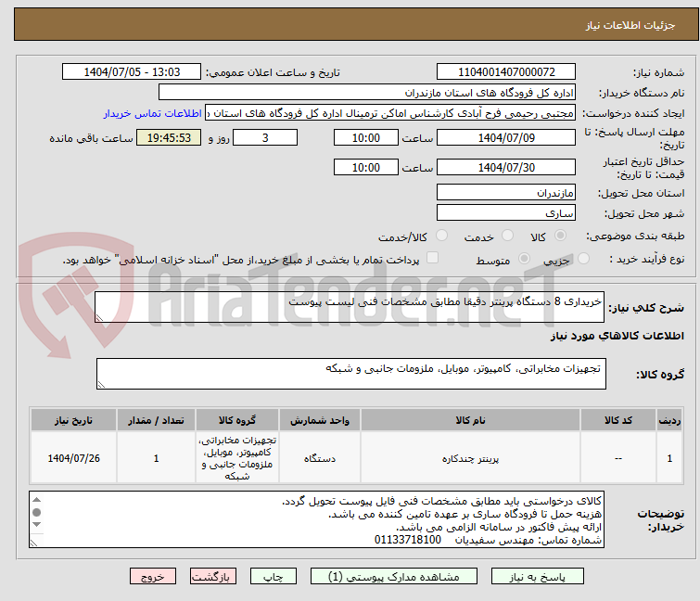Click the نام دستگاه خریدار field
This screenshot has width=700, height=601.
coord(367,93)
